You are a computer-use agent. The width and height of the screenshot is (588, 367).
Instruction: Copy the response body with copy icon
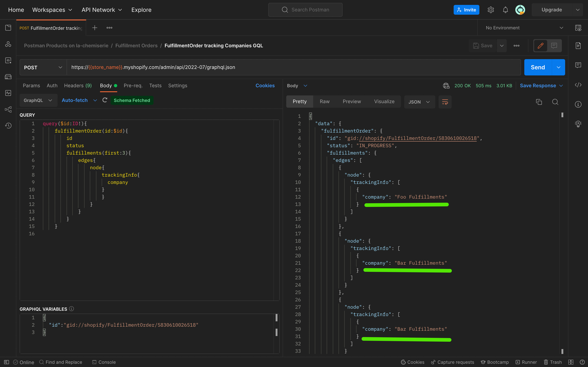tap(539, 102)
